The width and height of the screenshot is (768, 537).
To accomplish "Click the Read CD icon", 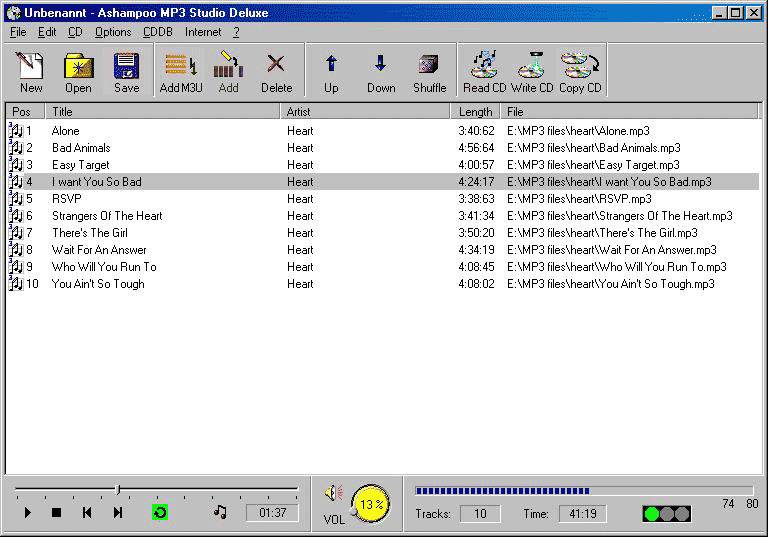I will (484, 72).
